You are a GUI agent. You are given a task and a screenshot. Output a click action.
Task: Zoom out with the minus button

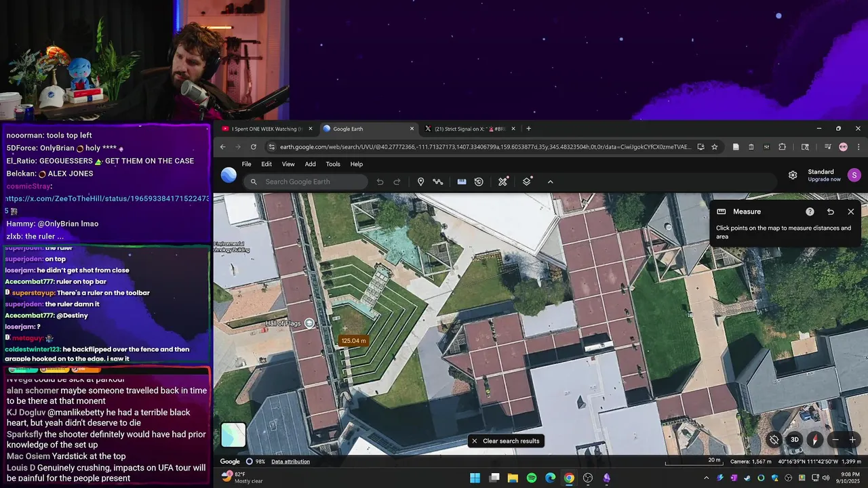(835, 440)
